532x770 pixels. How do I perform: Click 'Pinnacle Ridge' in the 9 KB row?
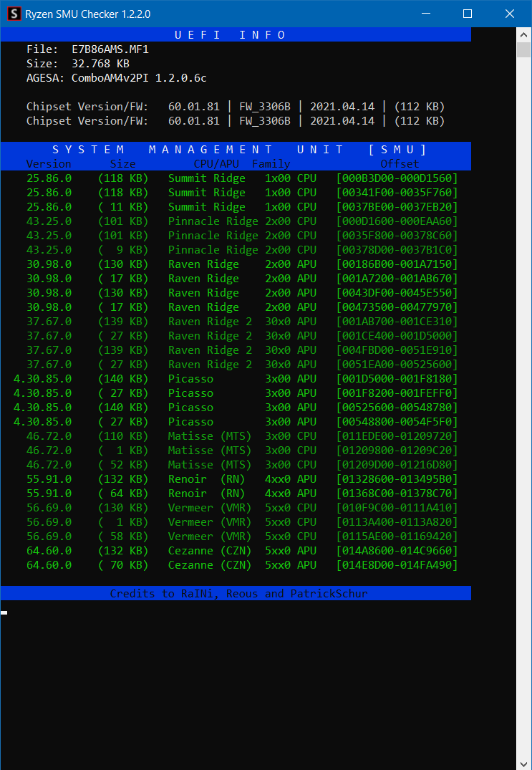pyautogui.click(x=213, y=250)
